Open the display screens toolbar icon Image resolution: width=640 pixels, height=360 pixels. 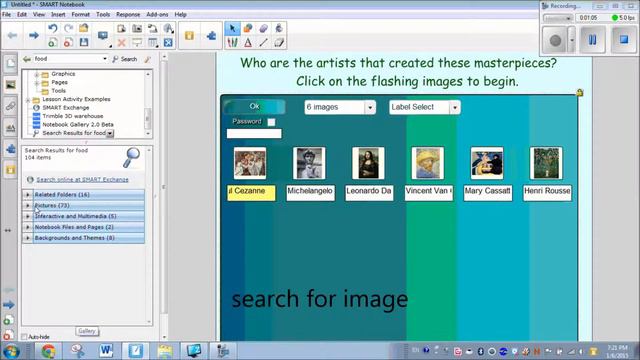103,36
